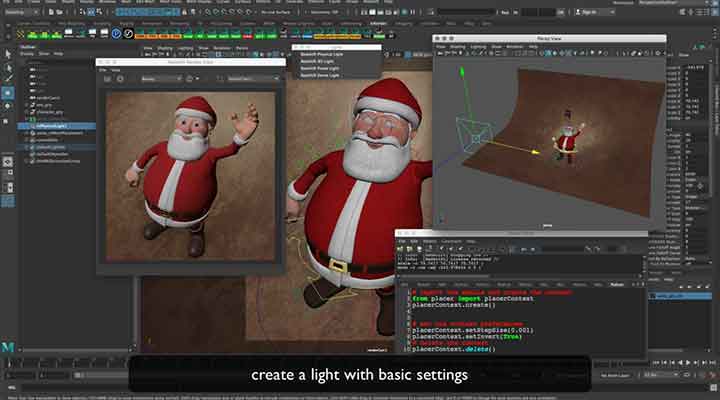Choose Redshift Dome Light from the menu
720x400 pixels.
pos(318,75)
